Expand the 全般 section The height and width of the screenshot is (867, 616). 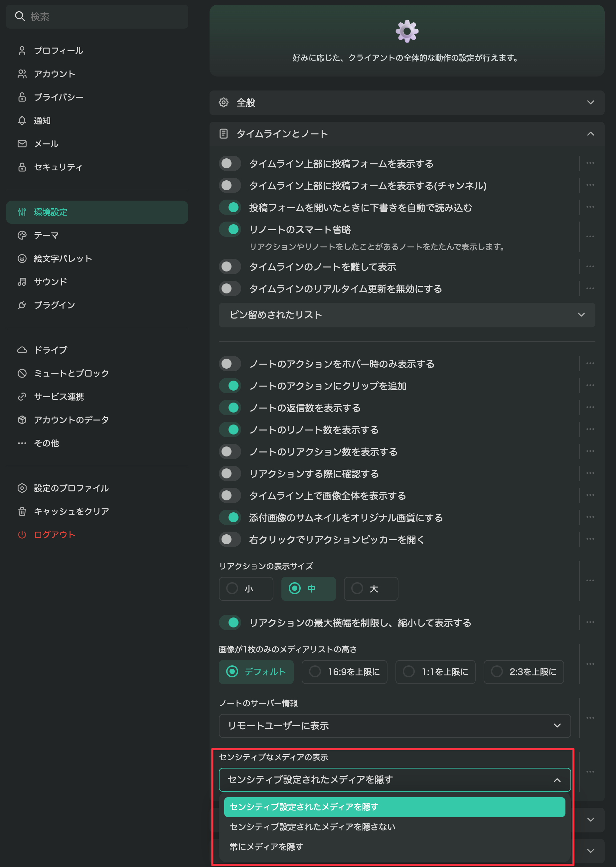[407, 102]
